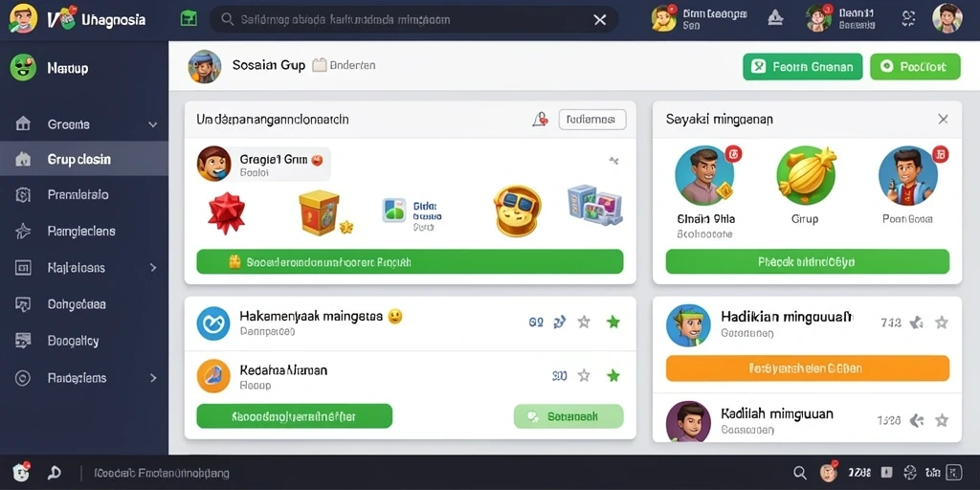Screen dimensions: 980x490
Task: Select the golden sunglasses emoji item
Action: coord(517,212)
